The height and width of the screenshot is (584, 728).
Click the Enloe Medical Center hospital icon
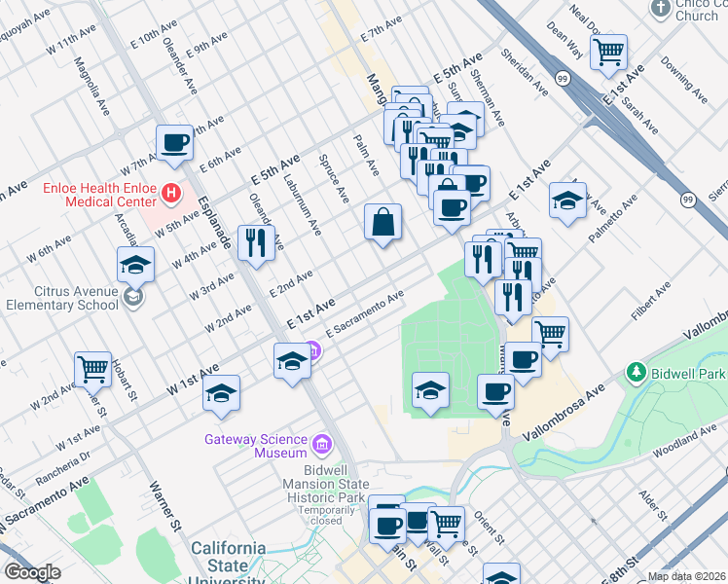[171, 192]
